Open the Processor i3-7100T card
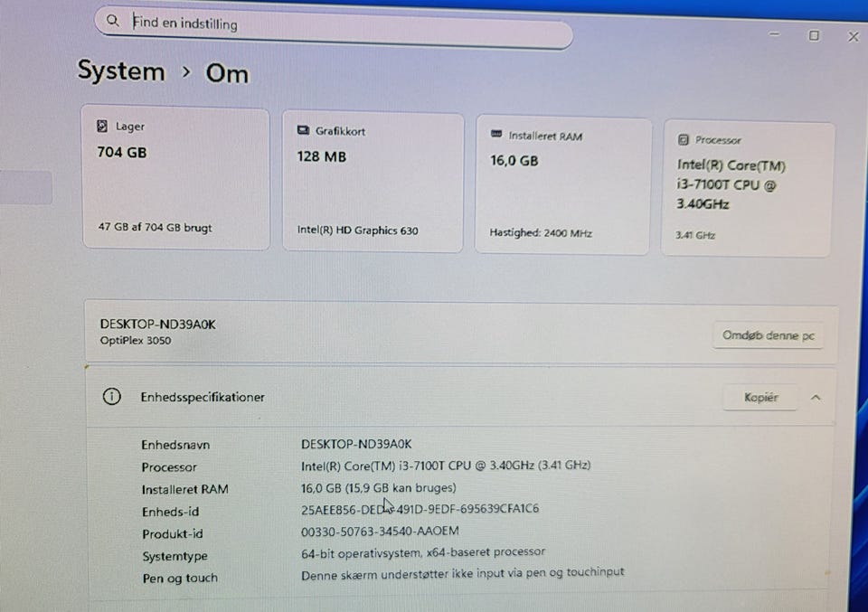Image resolution: width=868 pixels, height=612 pixels. [747, 189]
